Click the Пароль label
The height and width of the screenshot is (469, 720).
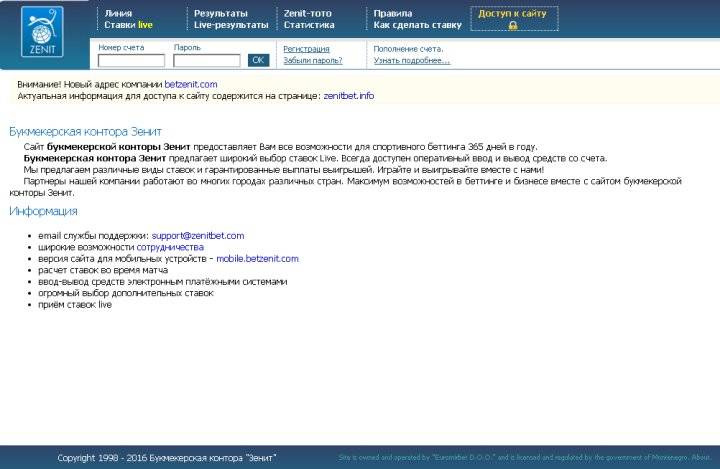187,47
